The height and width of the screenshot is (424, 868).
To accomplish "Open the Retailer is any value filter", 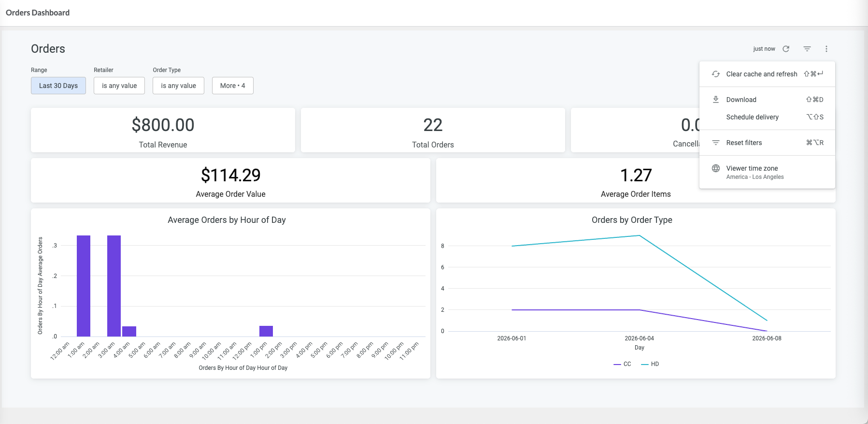I will (x=119, y=86).
